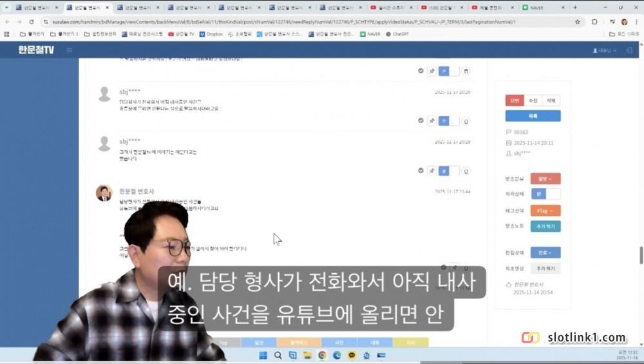Image resolution: width=644 pixels, height=364 pixels.
Task: View site information icon in address bar
Action: (46, 22)
